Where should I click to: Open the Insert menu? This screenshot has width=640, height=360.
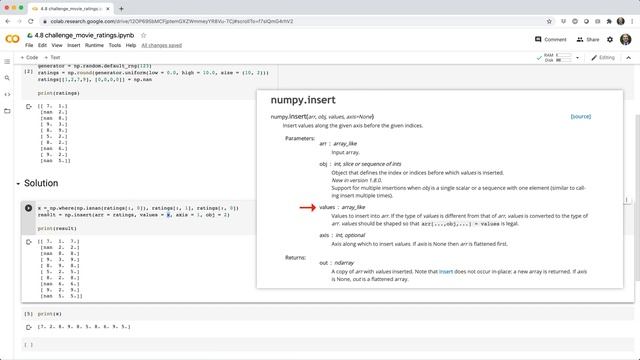(x=73, y=45)
